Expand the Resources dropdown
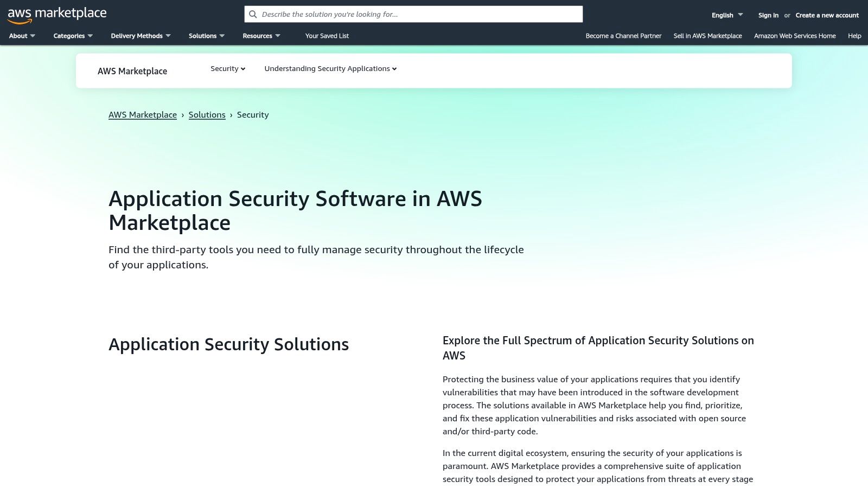The height and width of the screenshot is (488, 868). [x=261, y=36]
